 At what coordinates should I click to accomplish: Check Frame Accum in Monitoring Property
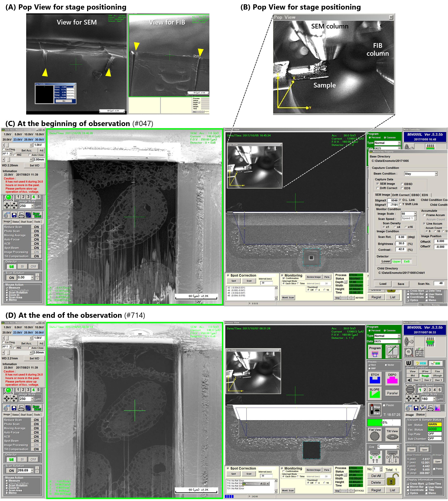pyautogui.click(x=424, y=215)
